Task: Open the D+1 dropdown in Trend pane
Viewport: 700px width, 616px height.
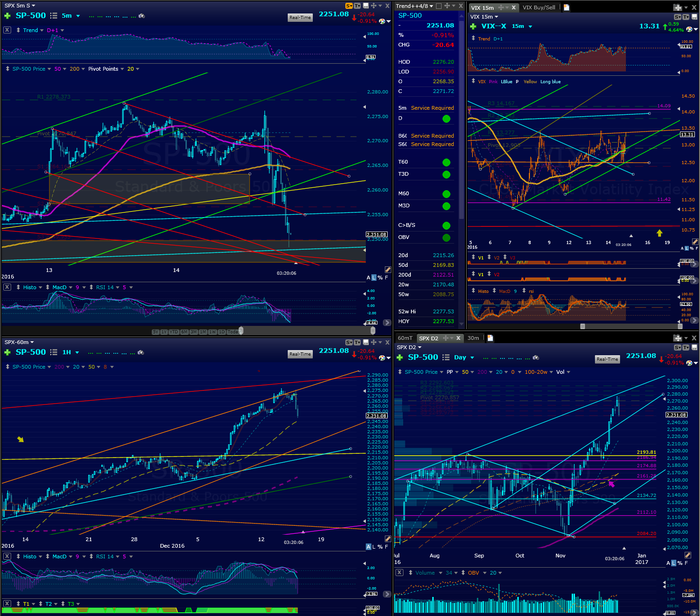Action: pyautogui.click(x=62, y=30)
